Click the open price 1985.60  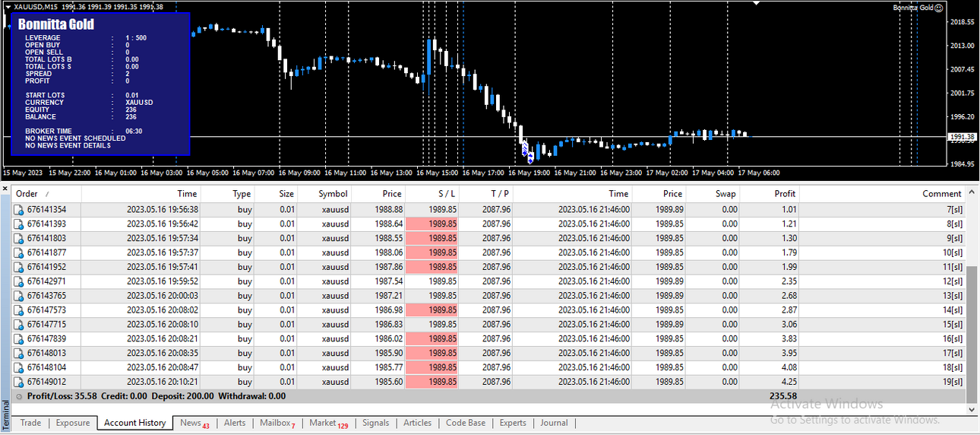[389, 382]
